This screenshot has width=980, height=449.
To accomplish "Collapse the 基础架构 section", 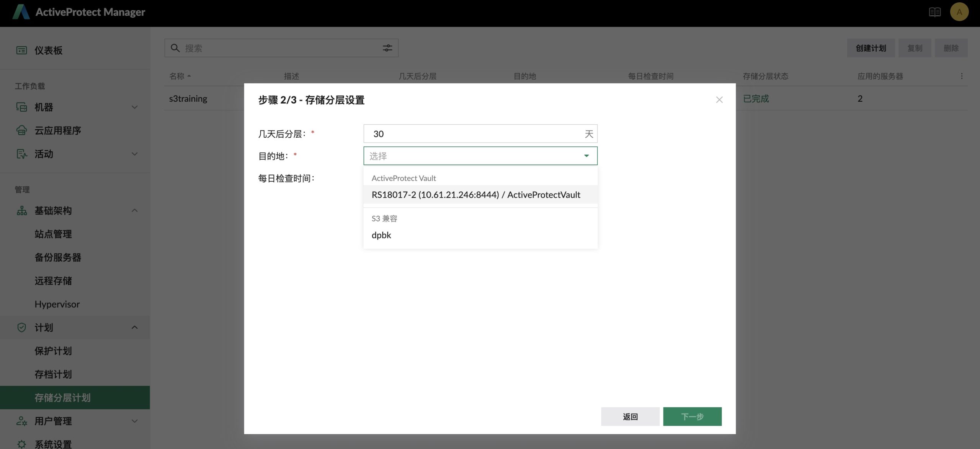I will coord(134,211).
